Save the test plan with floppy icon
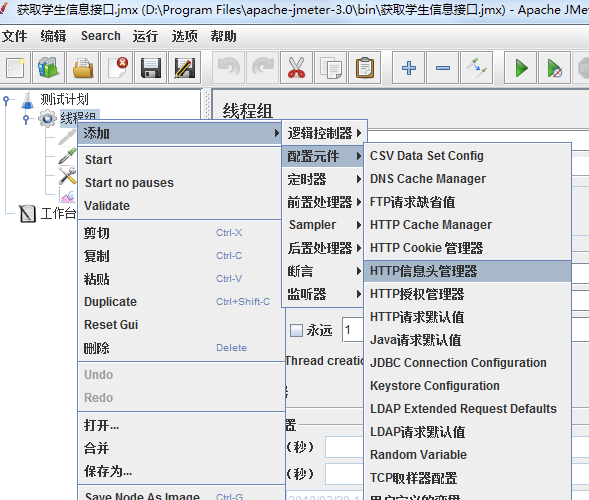This screenshot has width=589, height=500. click(x=151, y=68)
